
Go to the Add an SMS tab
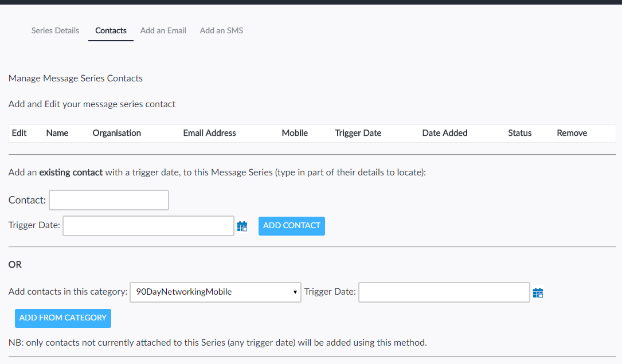click(x=221, y=30)
